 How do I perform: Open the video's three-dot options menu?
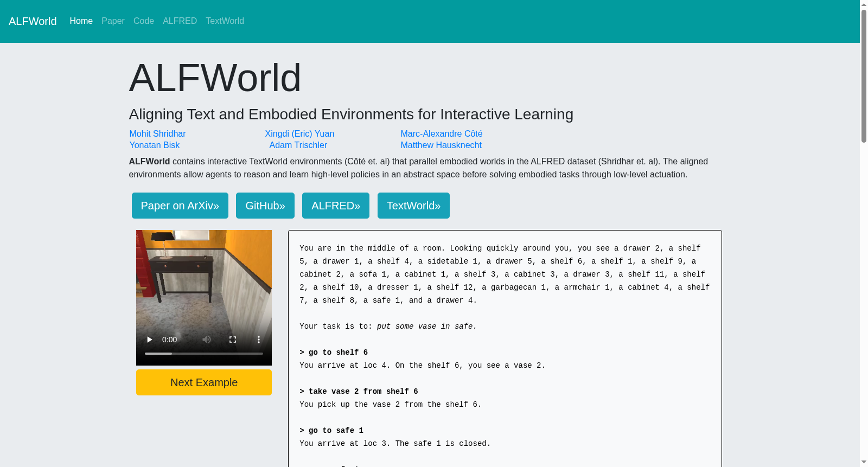pyautogui.click(x=259, y=340)
